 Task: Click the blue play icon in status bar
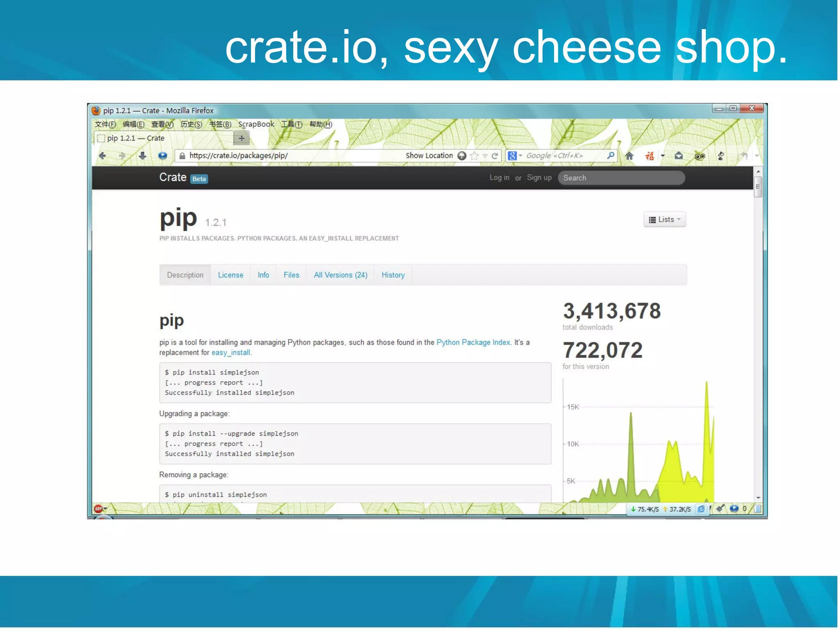pos(734,509)
